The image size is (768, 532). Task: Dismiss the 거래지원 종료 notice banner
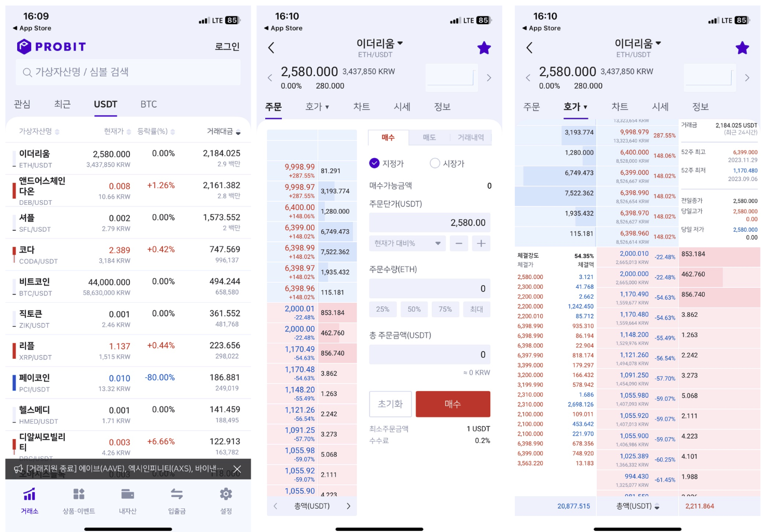(237, 469)
